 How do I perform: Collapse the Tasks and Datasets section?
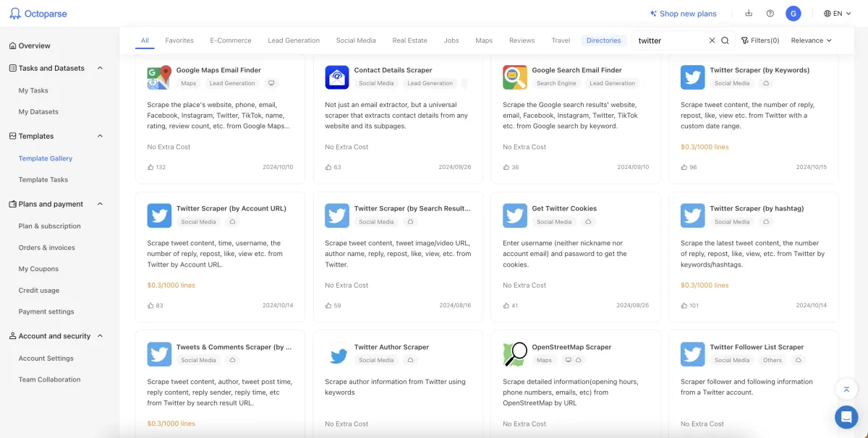[100, 68]
